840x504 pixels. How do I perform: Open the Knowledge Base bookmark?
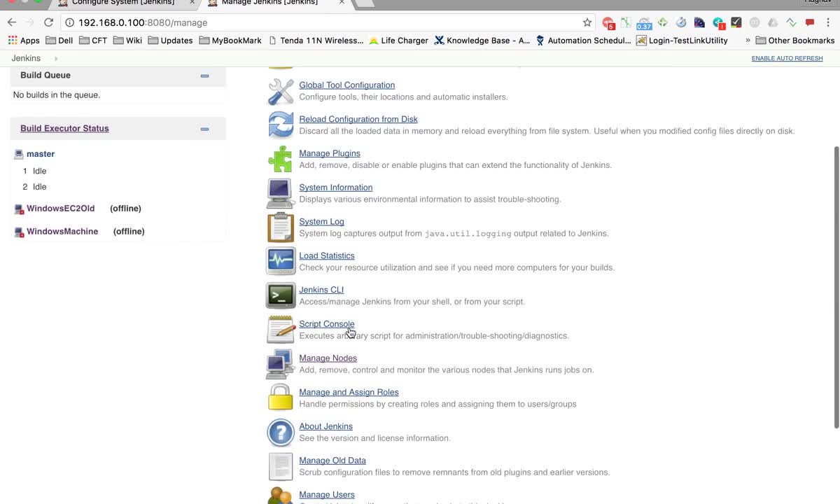point(482,41)
